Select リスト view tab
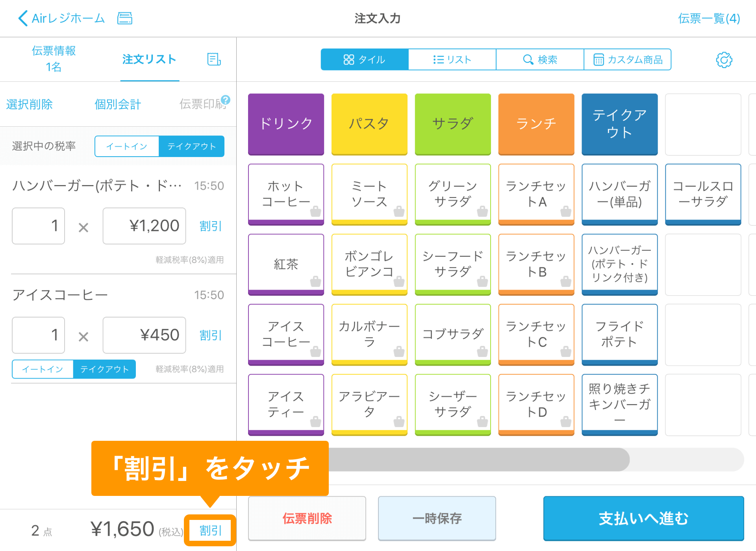The width and height of the screenshot is (756, 551). point(452,59)
